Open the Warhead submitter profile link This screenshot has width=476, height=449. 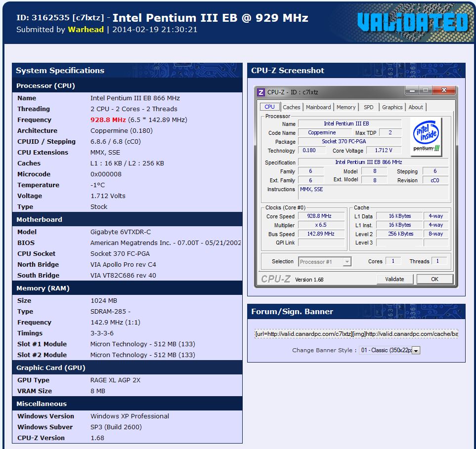[x=86, y=30]
